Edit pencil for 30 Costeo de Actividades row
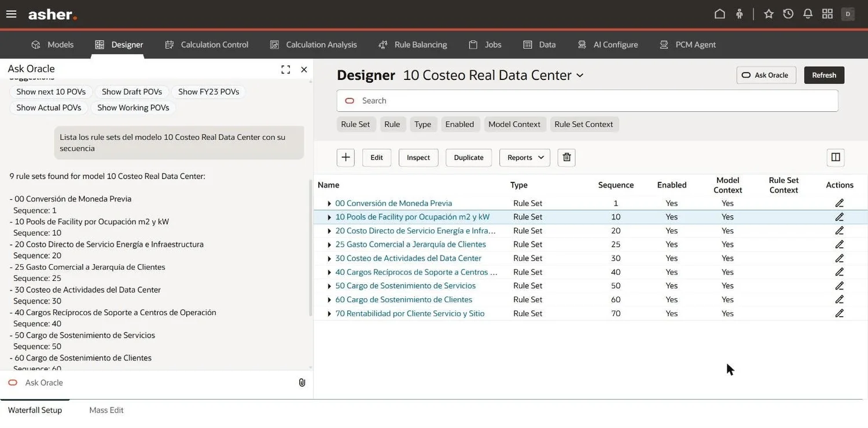868x428 pixels. pyautogui.click(x=840, y=258)
